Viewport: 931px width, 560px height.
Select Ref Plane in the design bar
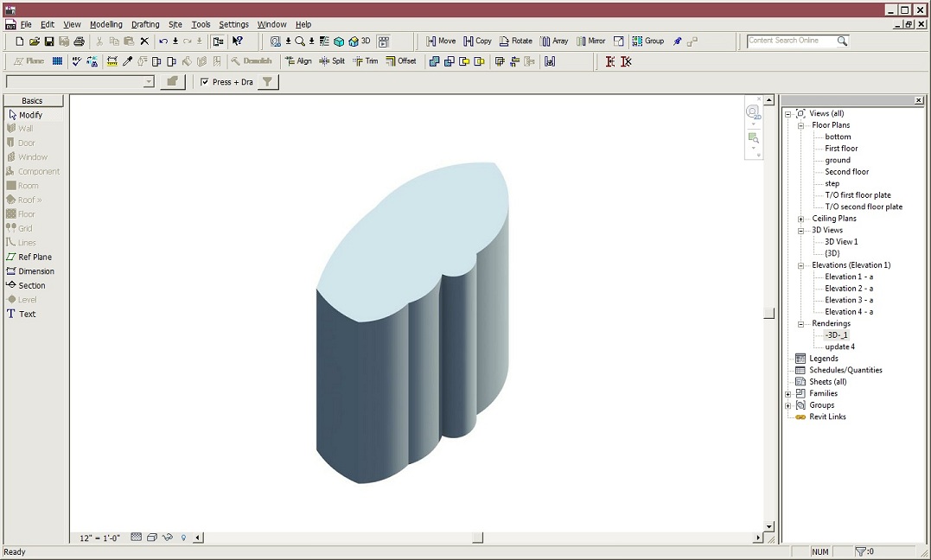(x=35, y=258)
